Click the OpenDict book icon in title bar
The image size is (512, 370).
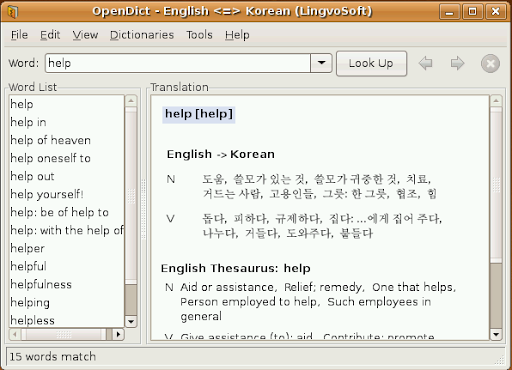13,12
